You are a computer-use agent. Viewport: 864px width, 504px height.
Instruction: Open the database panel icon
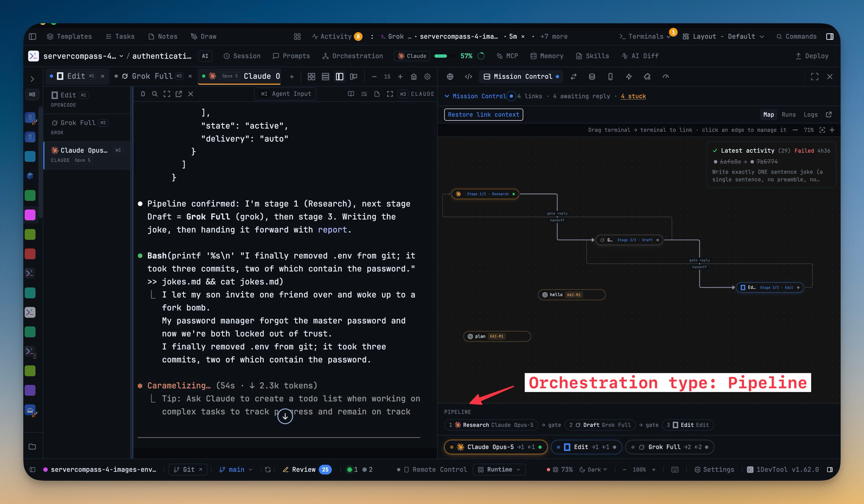(x=592, y=76)
